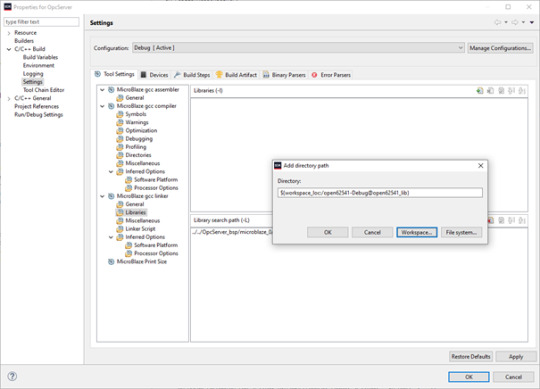540x389 pixels.
Task: Click the edit icon in Libraries toolbar
Action: (x=501, y=91)
